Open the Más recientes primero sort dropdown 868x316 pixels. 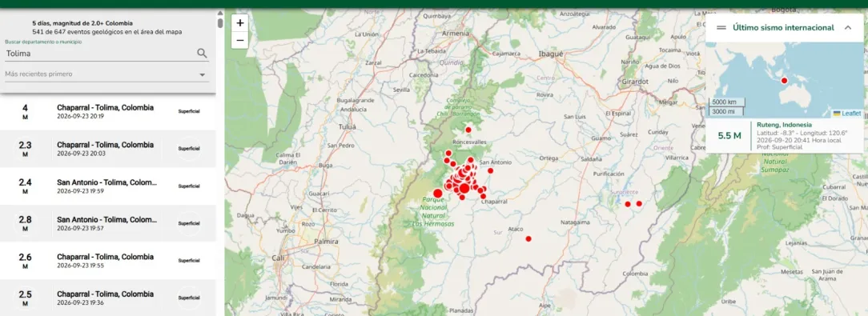[x=106, y=74]
